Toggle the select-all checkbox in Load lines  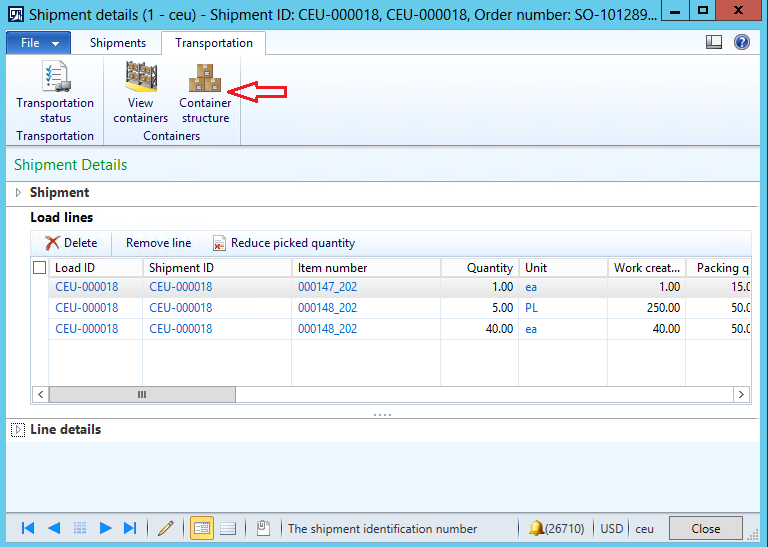40,268
